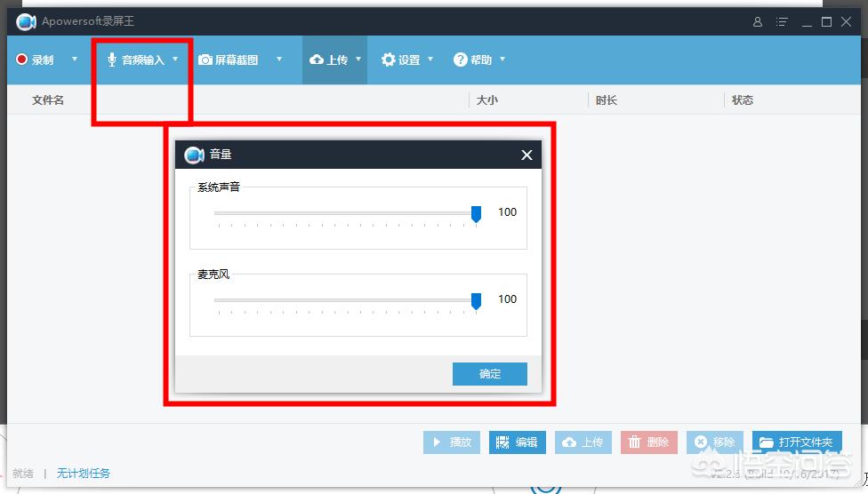Sort by the 大小 column header
Viewport: 868px width, 494px height.
pos(487,100)
